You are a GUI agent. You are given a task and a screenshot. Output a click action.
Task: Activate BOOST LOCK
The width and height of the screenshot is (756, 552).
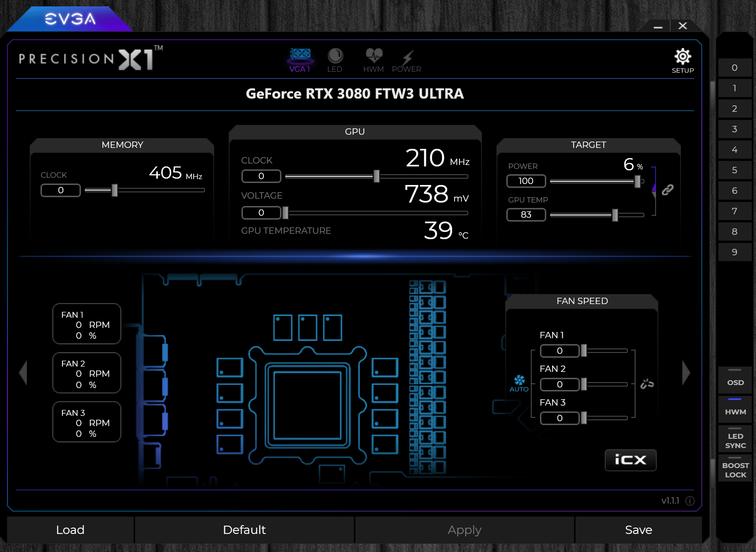click(735, 469)
